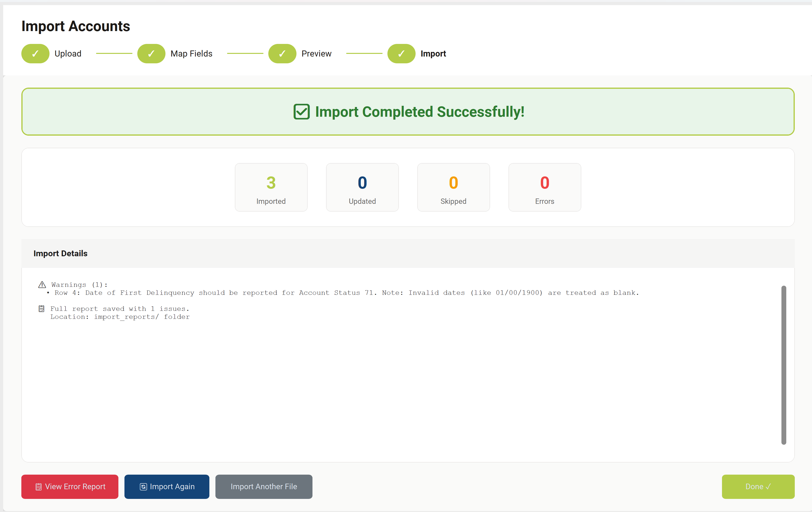Click the Import Details vertical scrollbar
The width and height of the screenshot is (812, 512).
point(784,365)
